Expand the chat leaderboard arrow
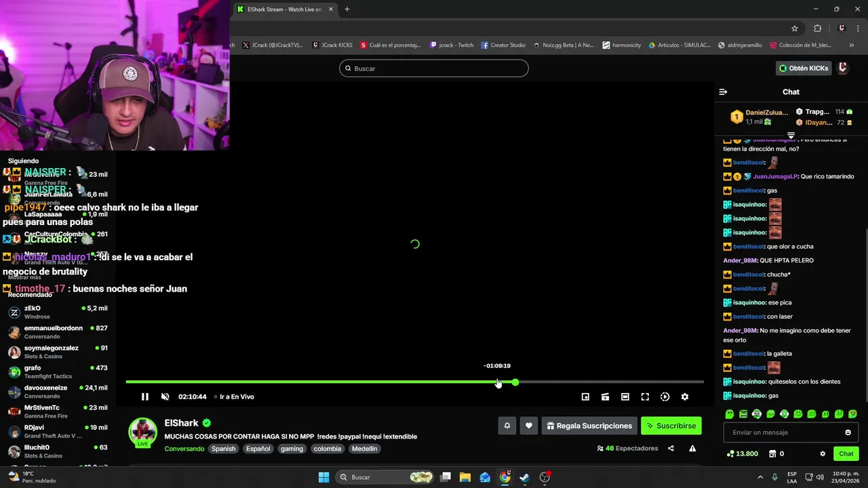Image resolution: width=868 pixels, height=488 pixels. click(x=791, y=136)
